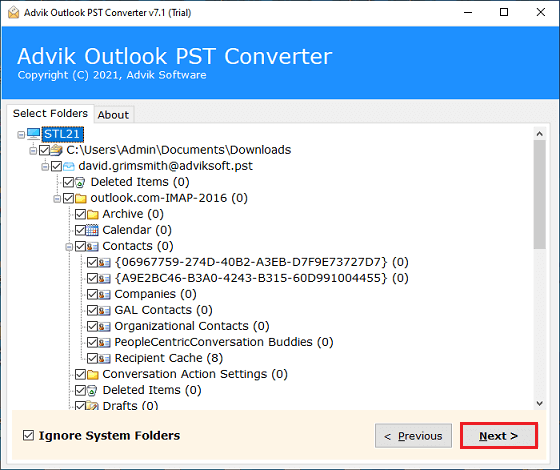This screenshot has width=560, height=470.
Task: Click the Organizational Contacts card icon
Action: (104, 326)
